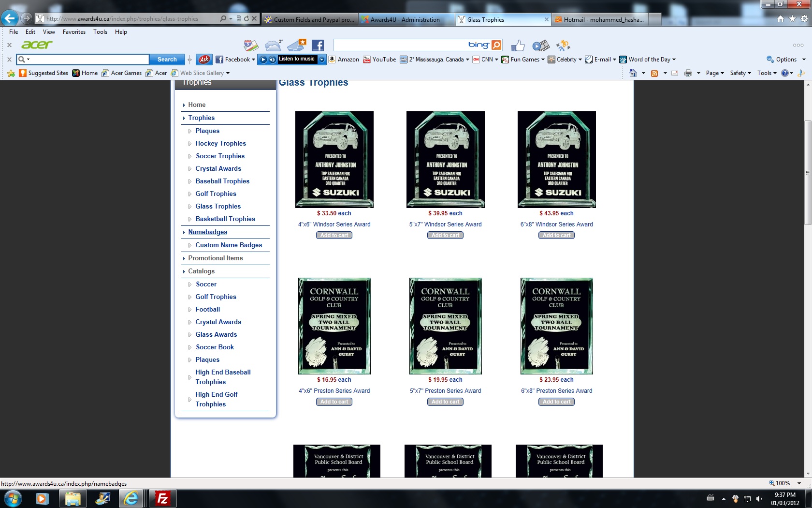Open the 6"x8" Windsor Series Award link
812x508 pixels.
pos(557,224)
